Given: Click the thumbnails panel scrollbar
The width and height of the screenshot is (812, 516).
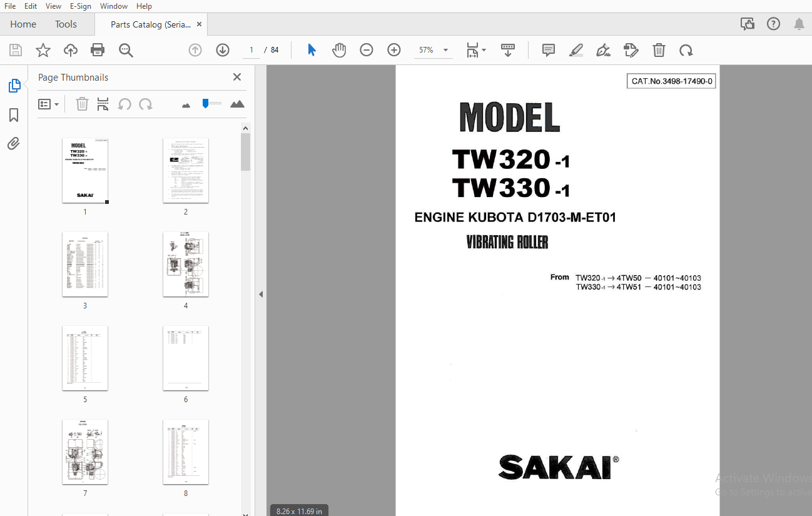Looking at the screenshot, I should 245,152.
